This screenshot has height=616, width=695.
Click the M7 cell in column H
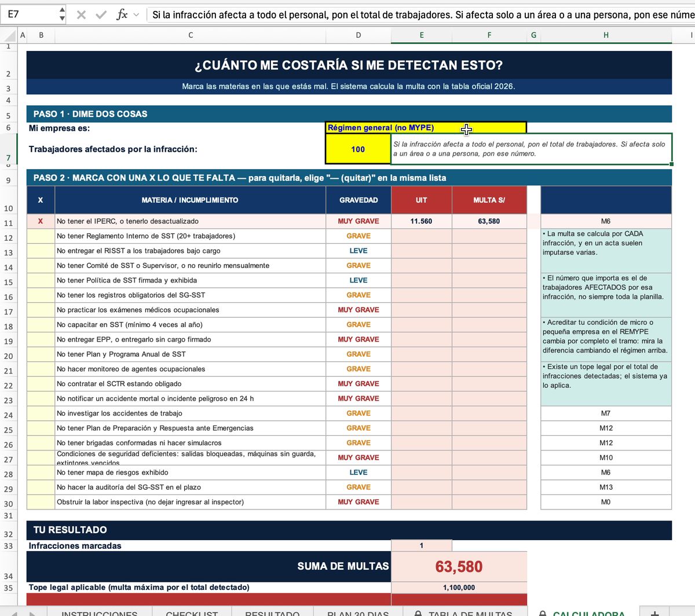coord(606,413)
